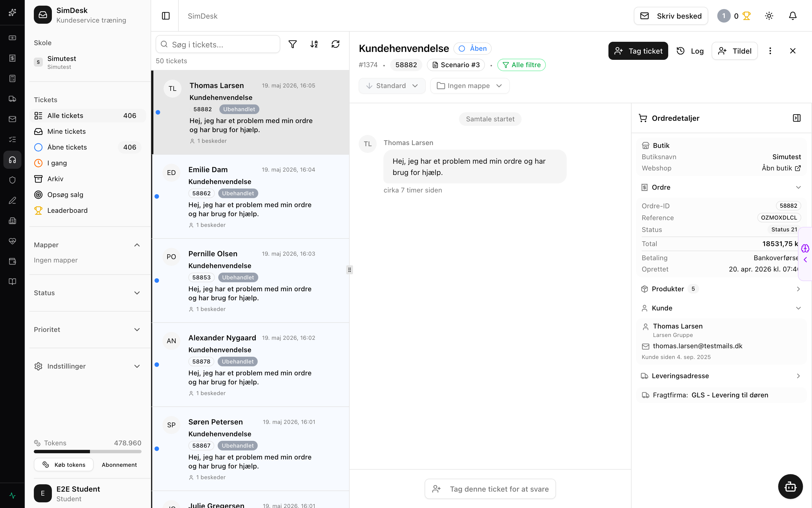Viewport: 812px width, 508px height.
Task: Click the Tag ticket button
Action: click(638, 51)
